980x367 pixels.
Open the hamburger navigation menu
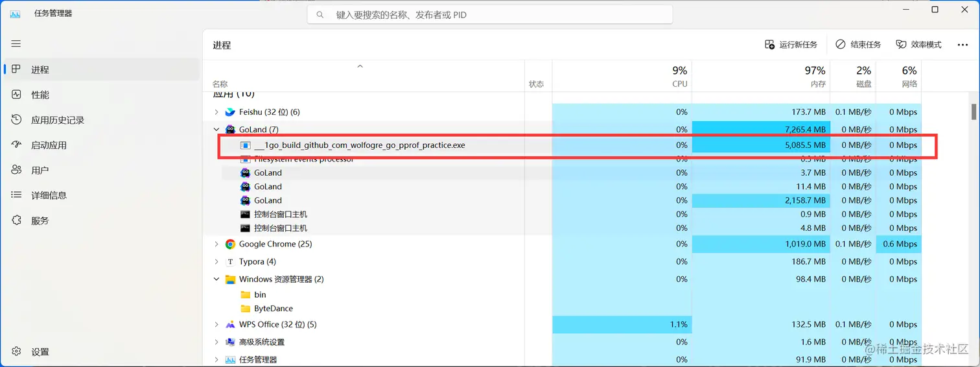pyautogui.click(x=16, y=43)
